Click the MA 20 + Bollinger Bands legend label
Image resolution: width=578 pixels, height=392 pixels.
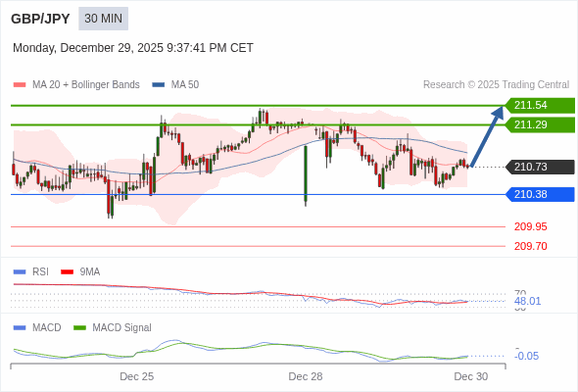[86, 85]
